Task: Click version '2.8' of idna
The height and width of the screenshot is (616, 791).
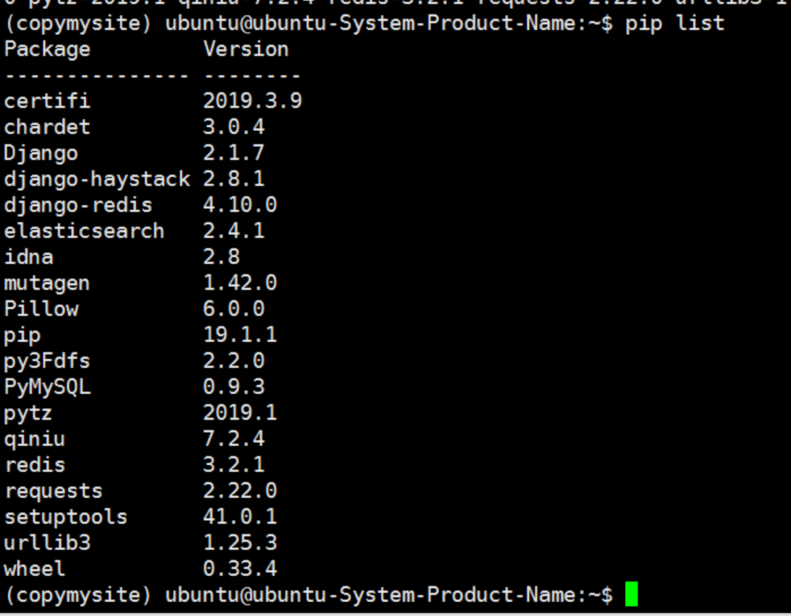Action: point(221,257)
